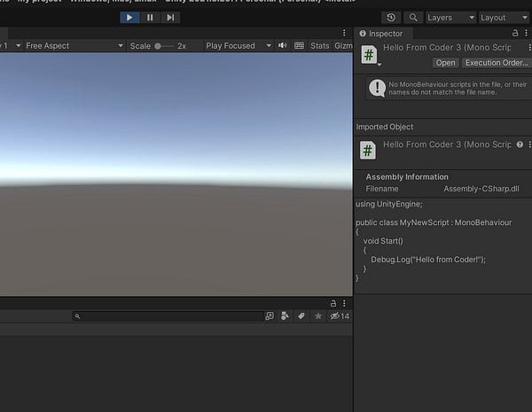Pause the game with the Pause button
Viewport: 532px width, 412px height.
point(150,18)
